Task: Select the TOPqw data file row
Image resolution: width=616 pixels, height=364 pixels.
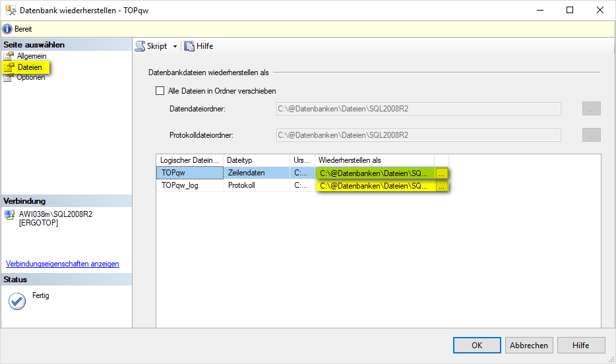Action: point(190,173)
